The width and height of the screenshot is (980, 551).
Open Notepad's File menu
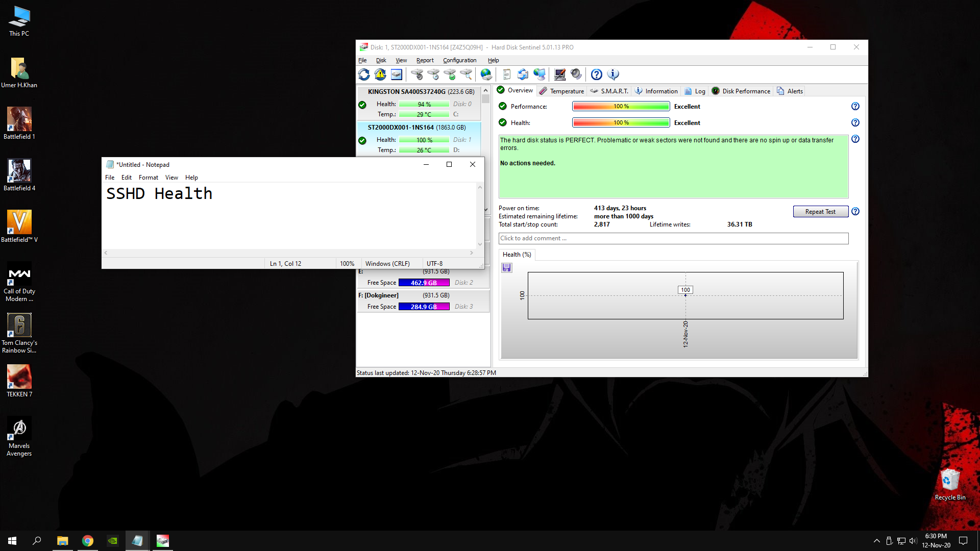pyautogui.click(x=110, y=178)
